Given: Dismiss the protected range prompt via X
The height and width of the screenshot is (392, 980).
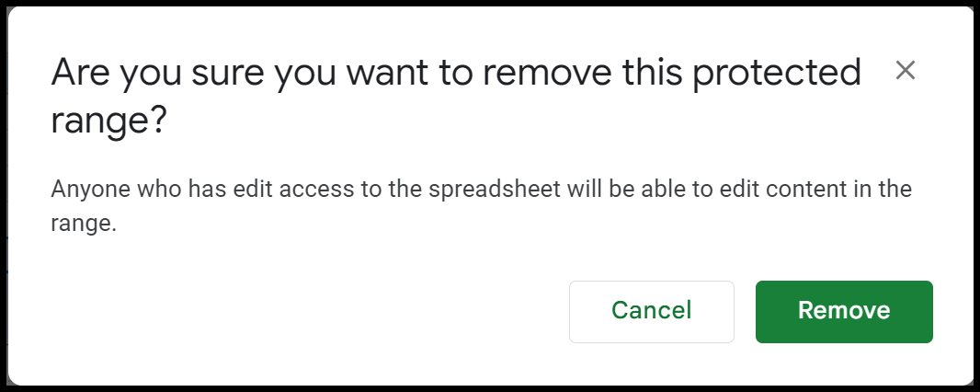Looking at the screenshot, I should click(905, 71).
